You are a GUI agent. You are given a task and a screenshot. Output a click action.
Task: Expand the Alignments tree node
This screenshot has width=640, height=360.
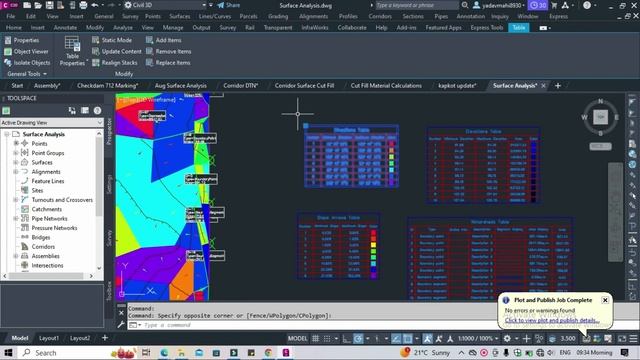16,171
